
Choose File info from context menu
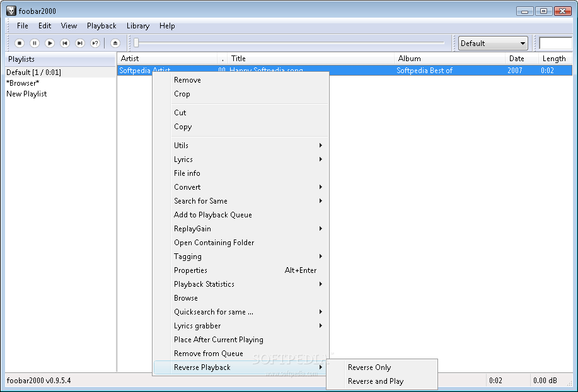[x=240, y=173]
